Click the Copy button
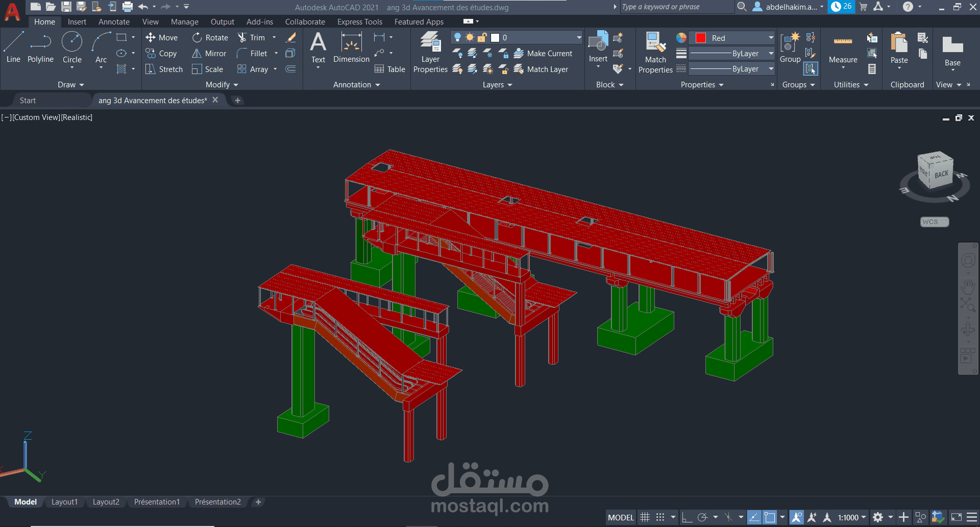The height and width of the screenshot is (527, 980). (161, 53)
